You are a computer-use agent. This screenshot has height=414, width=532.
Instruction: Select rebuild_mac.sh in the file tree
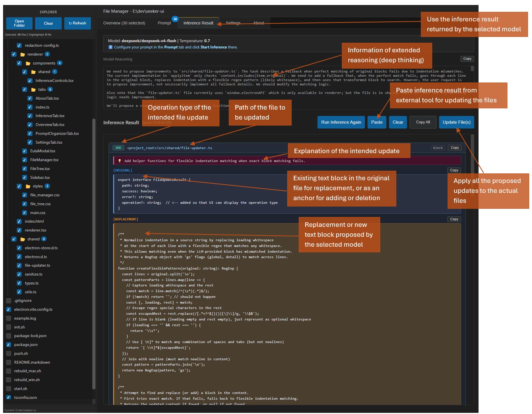pyautogui.click(x=27, y=371)
